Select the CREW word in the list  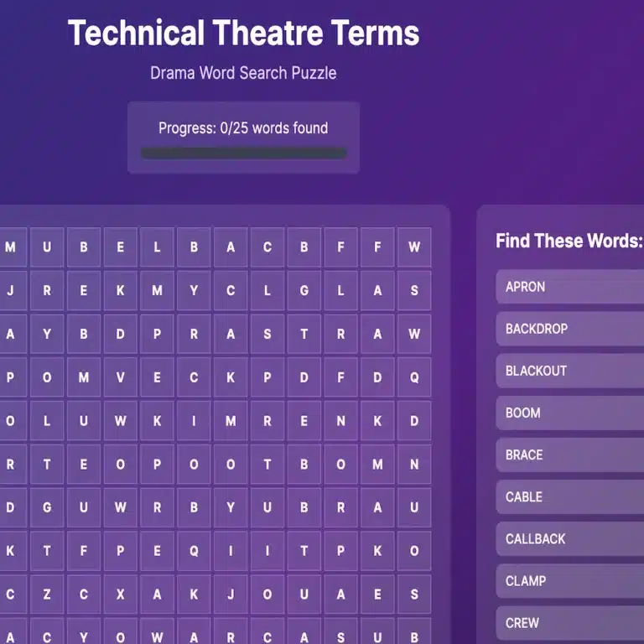(570, 623)
